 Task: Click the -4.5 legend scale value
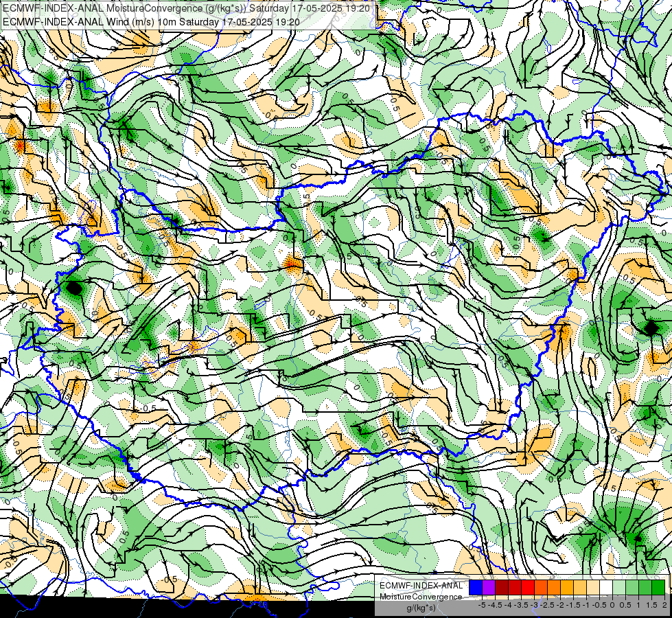[x=495, y=605]
